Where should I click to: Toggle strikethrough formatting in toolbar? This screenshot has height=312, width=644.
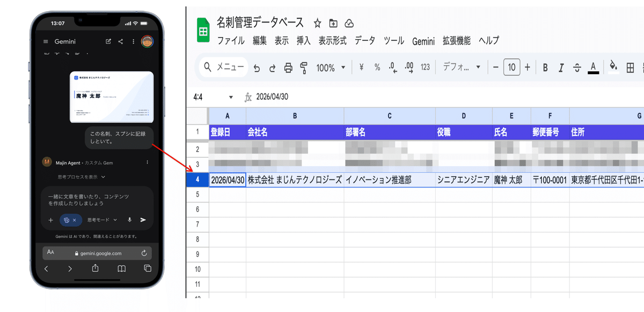coord(577,68)
